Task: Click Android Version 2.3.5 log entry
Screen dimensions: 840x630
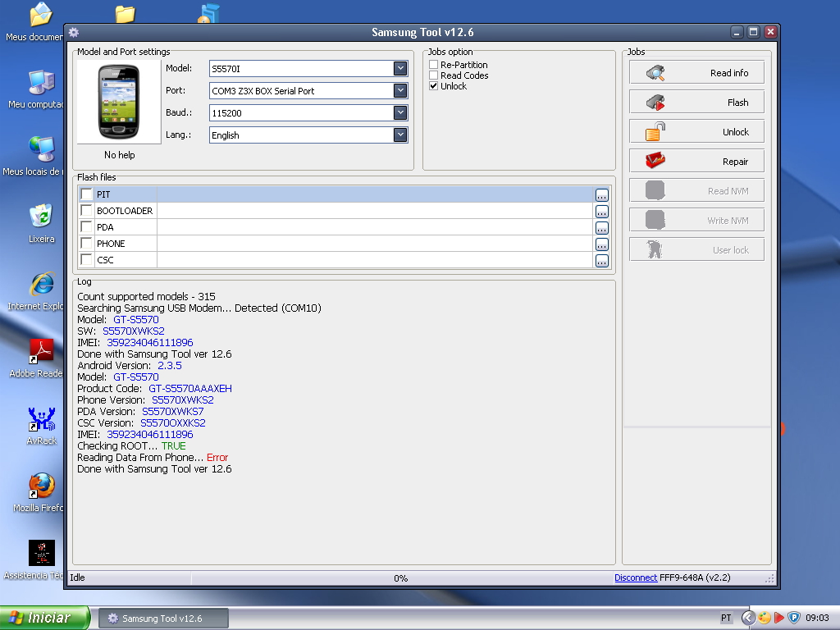Action: (x=129, y=365)
